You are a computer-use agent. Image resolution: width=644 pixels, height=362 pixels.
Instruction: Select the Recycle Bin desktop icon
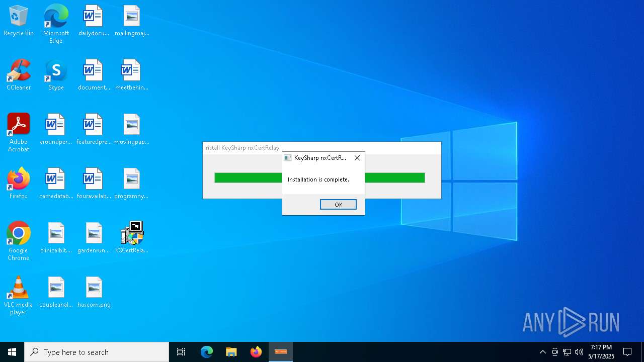tap(19, 21)
